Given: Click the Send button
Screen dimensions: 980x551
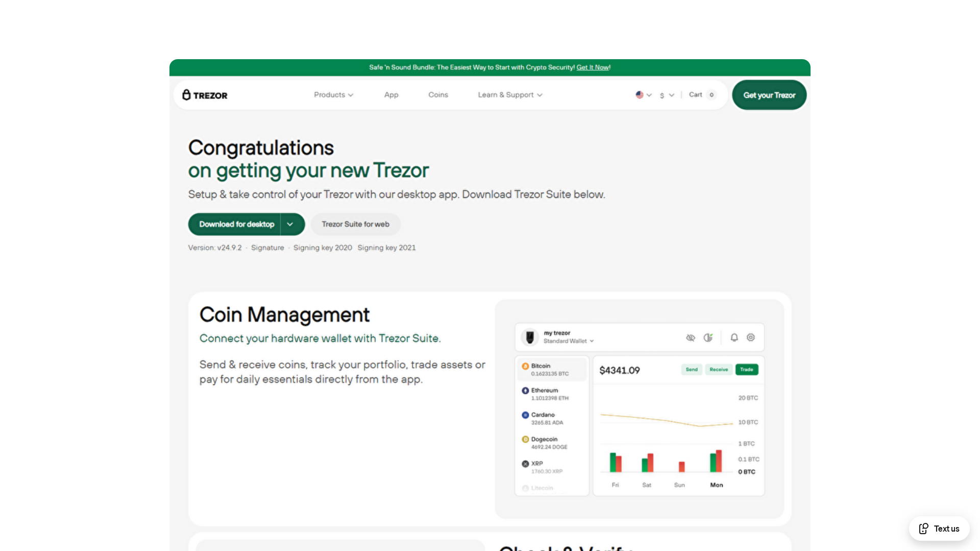Looking at the screenshot, I should tap(692, 369).
